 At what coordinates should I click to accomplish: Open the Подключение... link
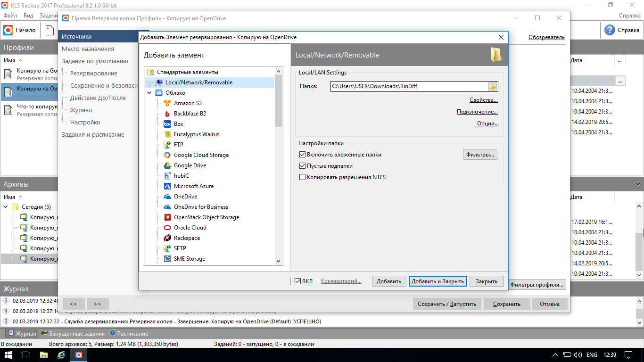477,112
